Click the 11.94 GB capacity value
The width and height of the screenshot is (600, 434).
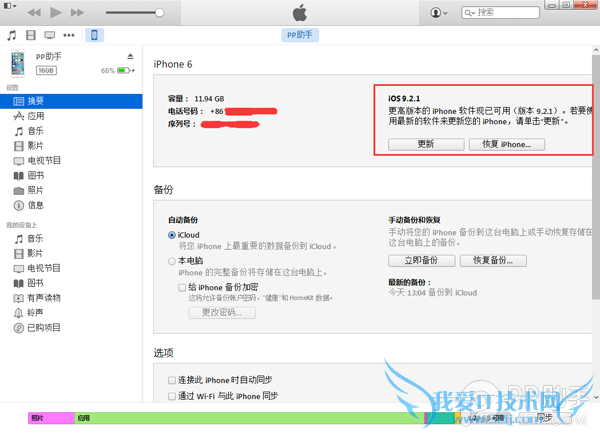tap(209, 99)
